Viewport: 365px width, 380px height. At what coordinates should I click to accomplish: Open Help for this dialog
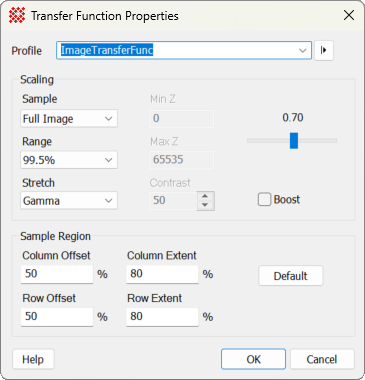(x=33, y=359)
